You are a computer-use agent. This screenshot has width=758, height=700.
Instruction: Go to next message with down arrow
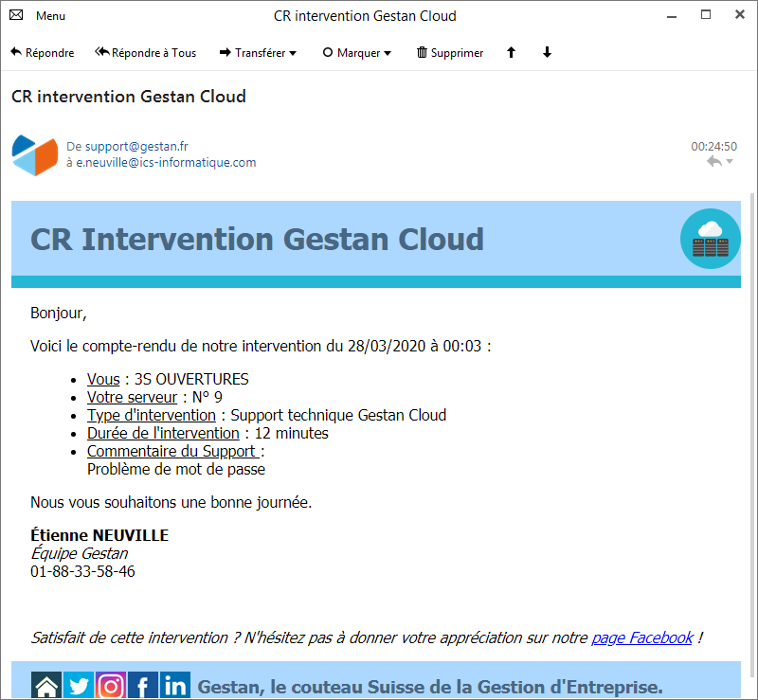coord(547,53)
